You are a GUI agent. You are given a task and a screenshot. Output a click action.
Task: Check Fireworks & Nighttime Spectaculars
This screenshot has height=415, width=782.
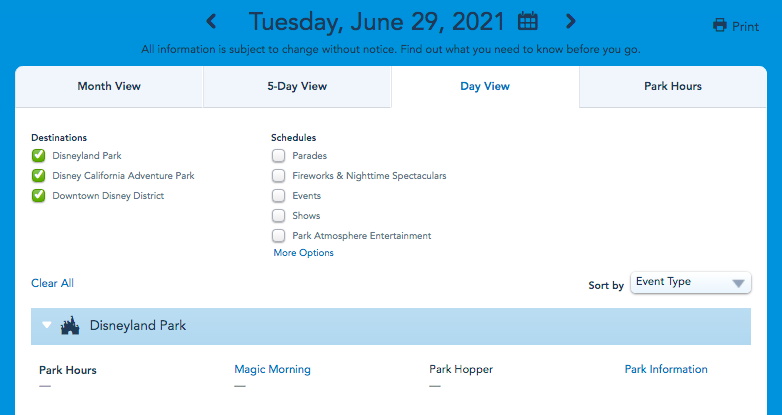point(278,176)
